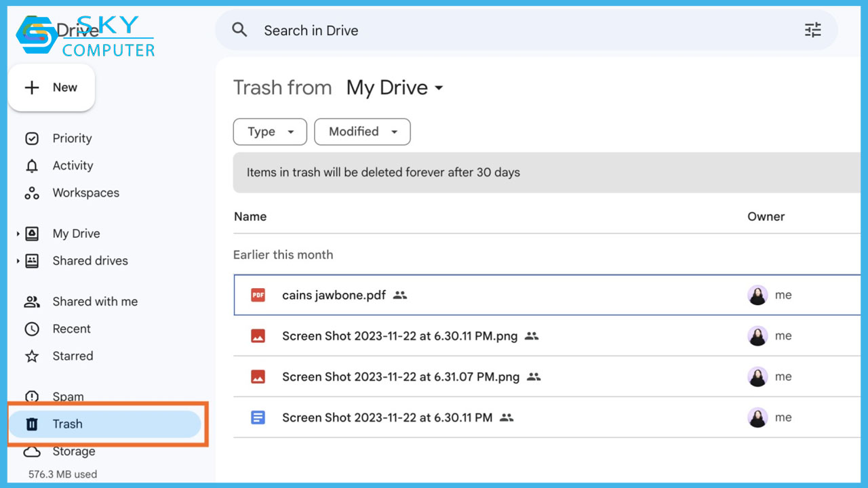This screenshot has width=868, height=488.
Task: Click the Trash bin icon in sidebar
Action: [x=32, y=424]
